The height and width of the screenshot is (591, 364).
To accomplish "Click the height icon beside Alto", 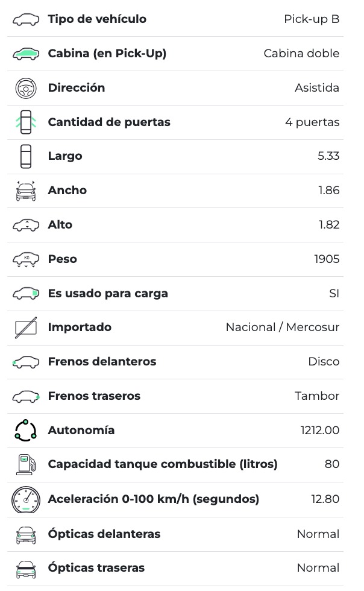I will [x=26, y=225].
